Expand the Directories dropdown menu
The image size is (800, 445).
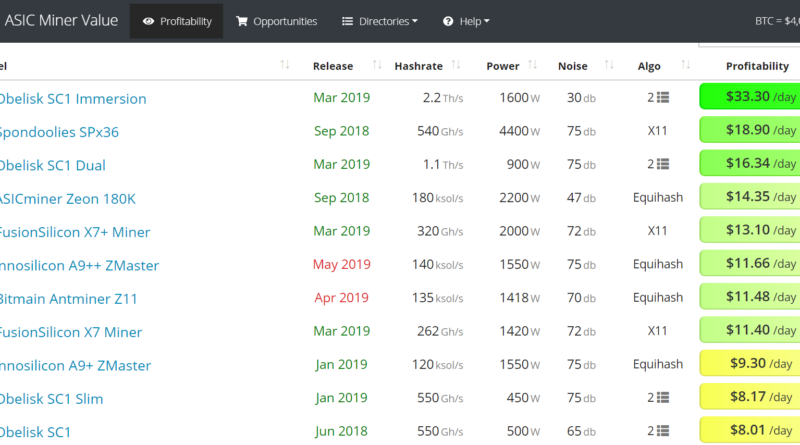click(380, 21)
